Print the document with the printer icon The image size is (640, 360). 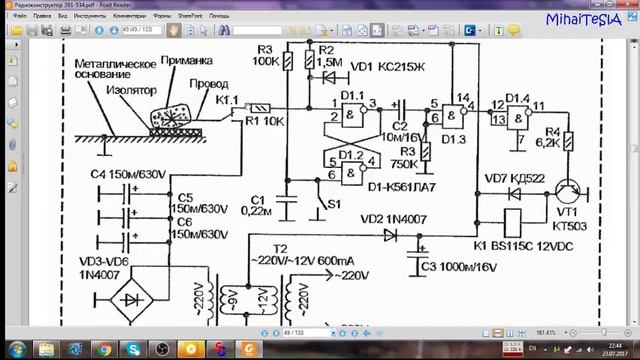click(x=65, y=31)
